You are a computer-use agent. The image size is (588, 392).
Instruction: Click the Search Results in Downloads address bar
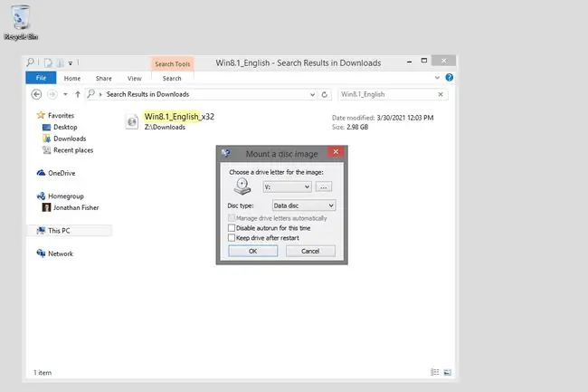[x=201, y=94]
